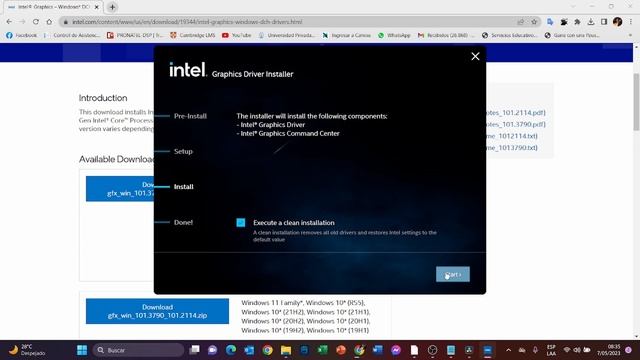
Task: Share this page via the share icon
Action: point(521,22)
